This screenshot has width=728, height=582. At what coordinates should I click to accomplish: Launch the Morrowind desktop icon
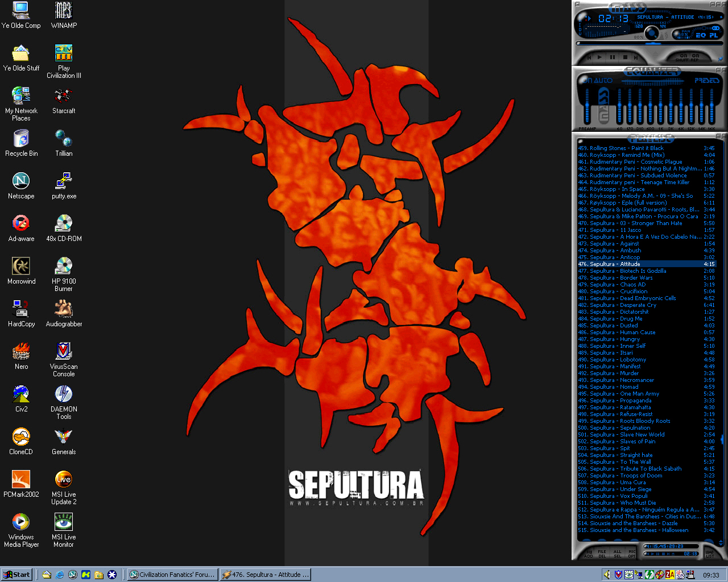click(x=21, y=271)
